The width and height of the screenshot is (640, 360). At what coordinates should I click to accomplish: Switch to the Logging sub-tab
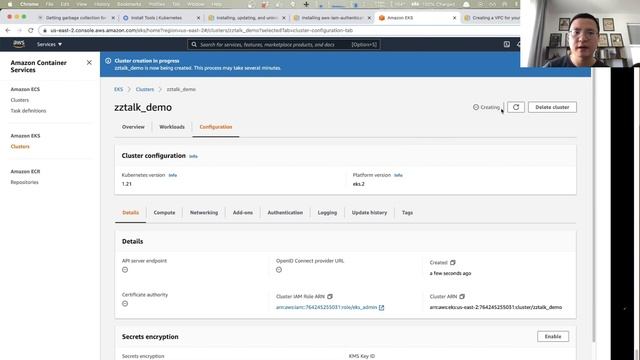tap(327, 213)
